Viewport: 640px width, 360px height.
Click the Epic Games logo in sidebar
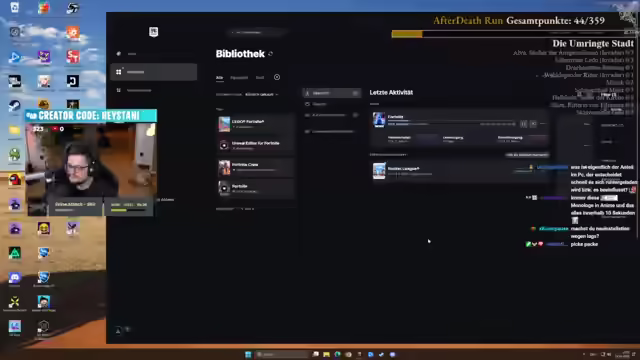153,32
